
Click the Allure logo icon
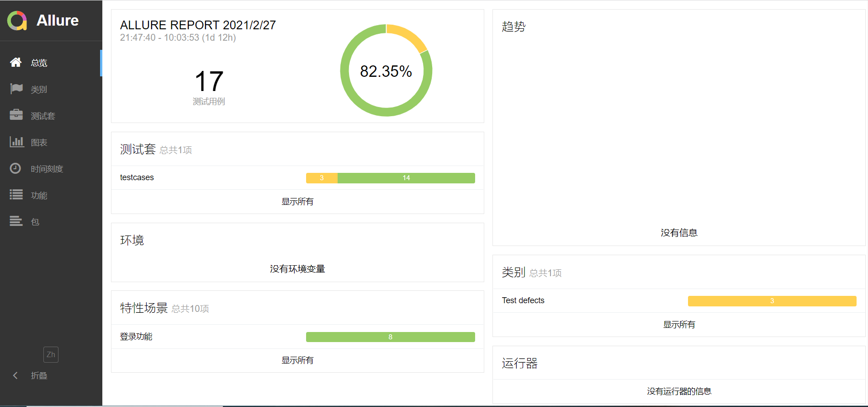(x=17, y=21)
